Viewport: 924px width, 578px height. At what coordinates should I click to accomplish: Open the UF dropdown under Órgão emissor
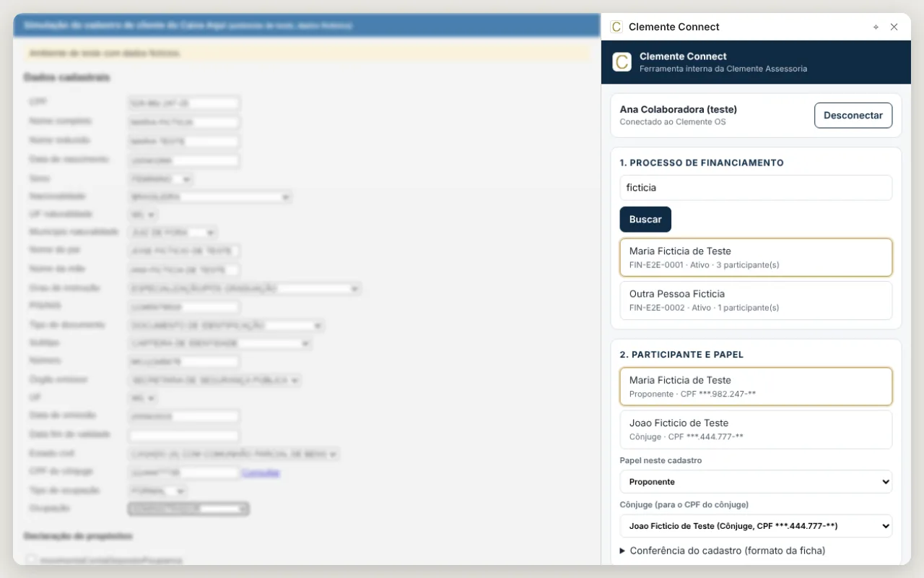click(x=143, y=398)
